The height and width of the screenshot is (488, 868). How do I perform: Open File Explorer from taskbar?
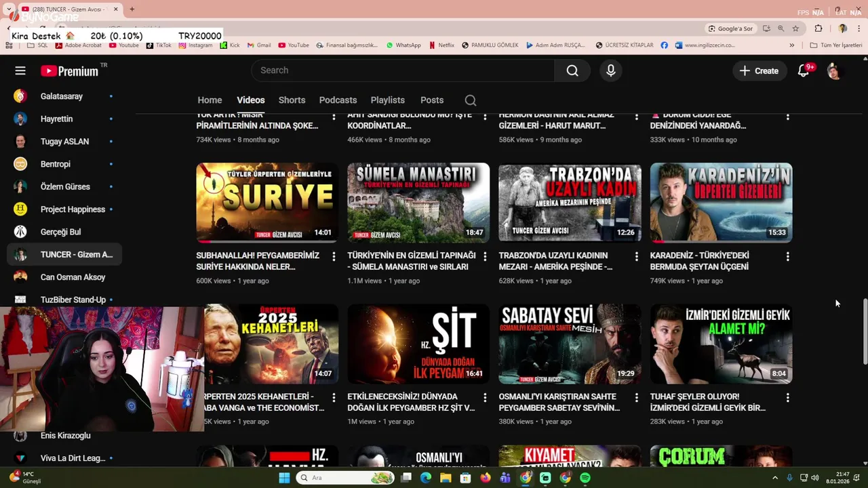click(446, 478)
